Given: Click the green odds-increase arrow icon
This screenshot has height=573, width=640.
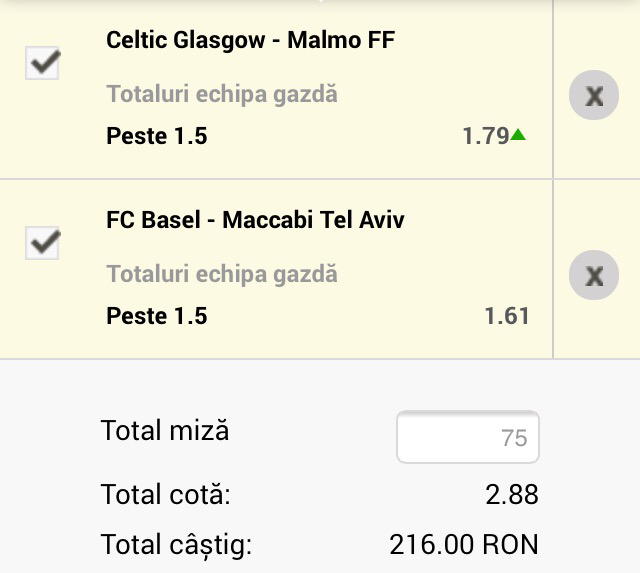Looking at the screenshot, I should point(518,135).
